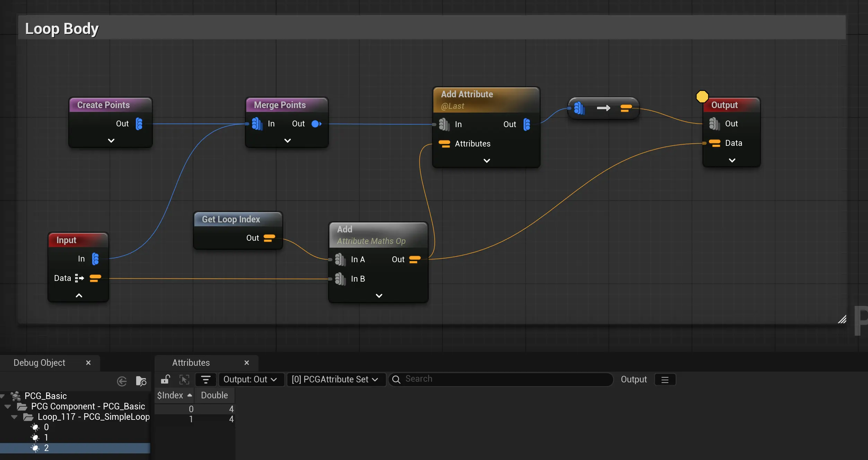
Task: Collapse the Input node with its up chevron
Action: click(x=79, y=295)
